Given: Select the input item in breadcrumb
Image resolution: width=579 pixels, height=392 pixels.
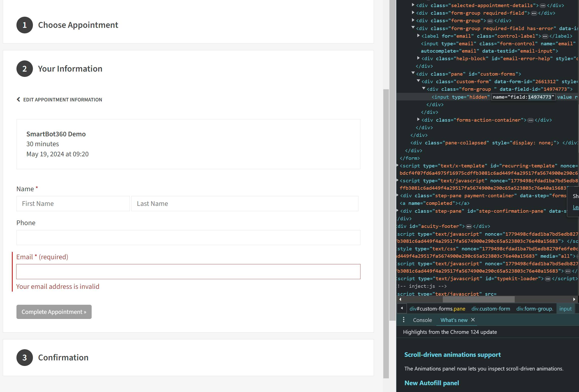Looking at the screenshot, I should click(x=565, y=309).
